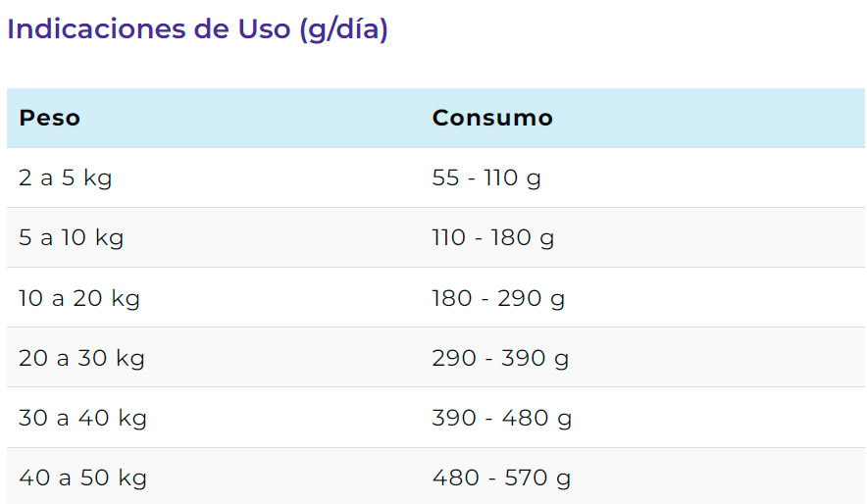Click the blue header row empty area
Image resolution: width=867 pixels, height=504 pixels.
(x=708, y=119)
